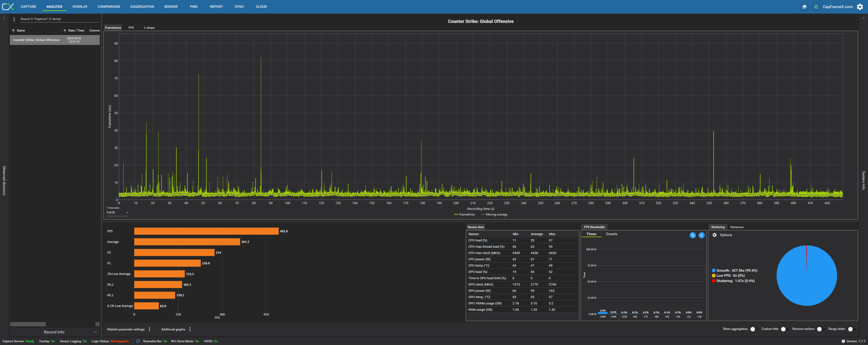This screenshot has width=868, height=345.
Task: Open Additional graphs three-dot menu
Action: point(190,329)
